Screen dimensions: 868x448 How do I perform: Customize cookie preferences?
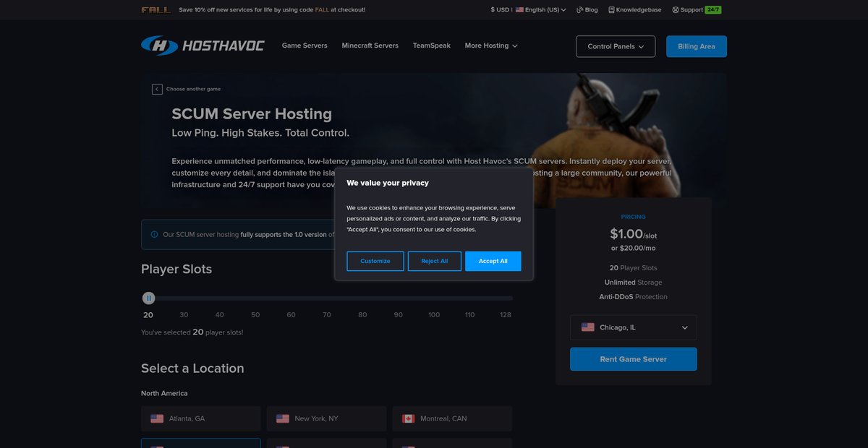375,261
